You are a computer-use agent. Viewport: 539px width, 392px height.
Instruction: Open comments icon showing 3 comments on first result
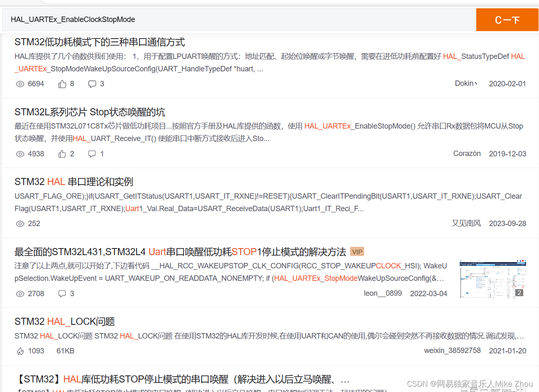point(92,84)
